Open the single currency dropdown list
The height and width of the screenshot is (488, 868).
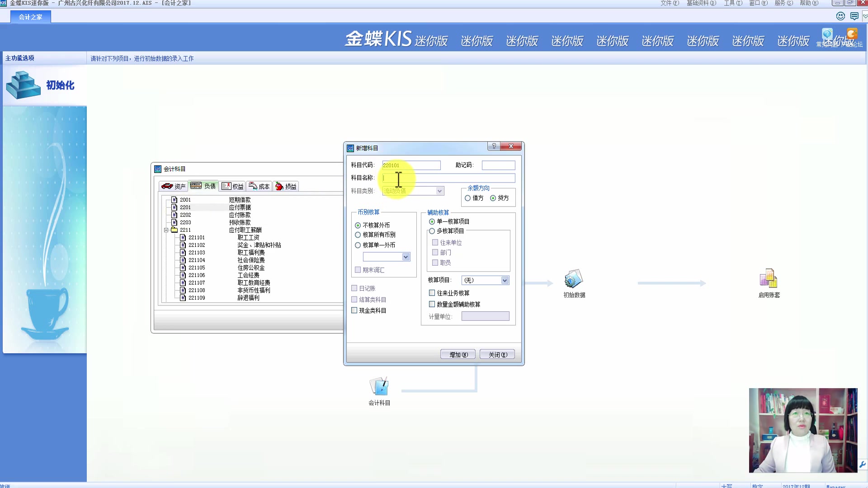tap(406, 257)
